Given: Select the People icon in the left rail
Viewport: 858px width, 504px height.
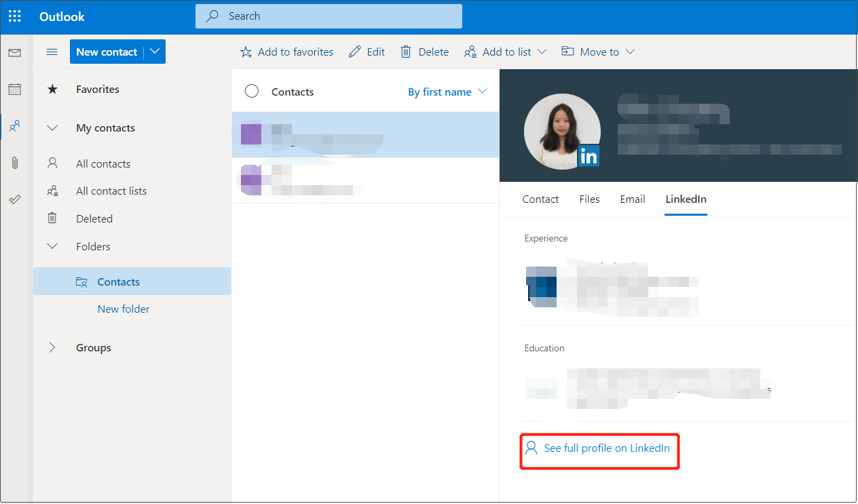Looking at the screenshot, I should coord(14,125).
